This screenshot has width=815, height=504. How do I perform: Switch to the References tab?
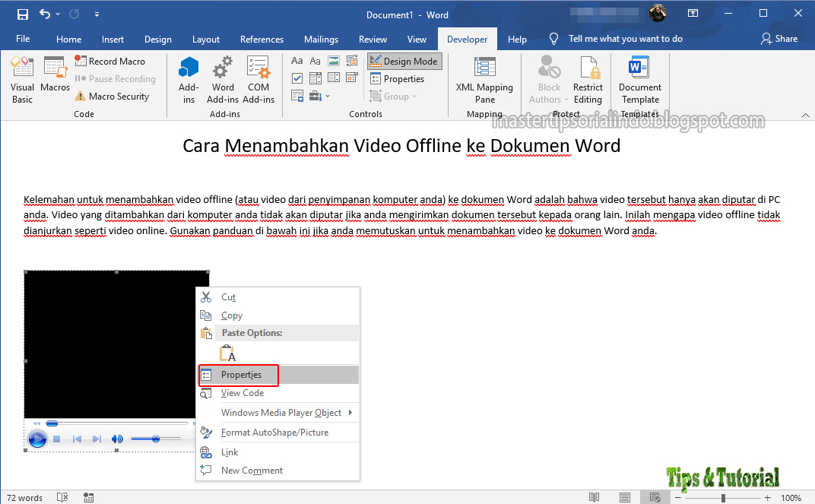point(262,39)
